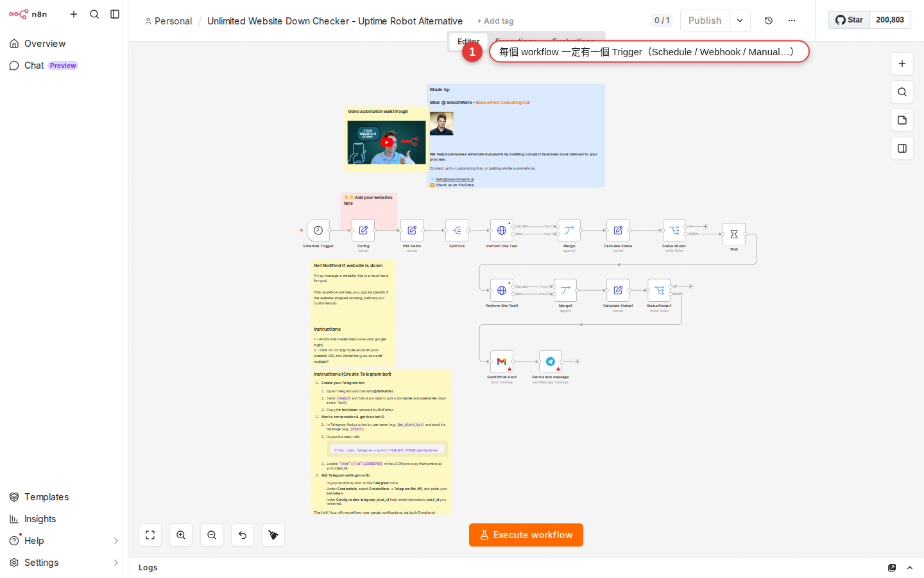Select the Schedule Trigger node
Image resolution: width=924 pixels, height=578 pixels.
click(318, 231)
